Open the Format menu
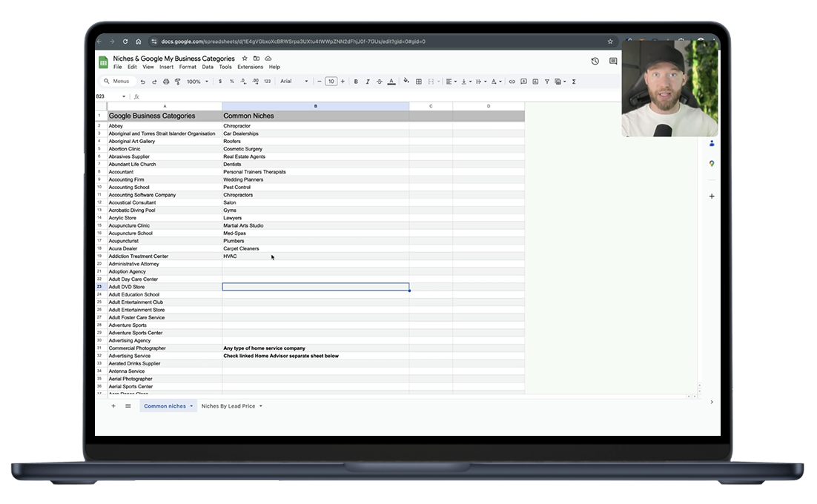Viewport: 817px width, 504px height. pos(188,67)
